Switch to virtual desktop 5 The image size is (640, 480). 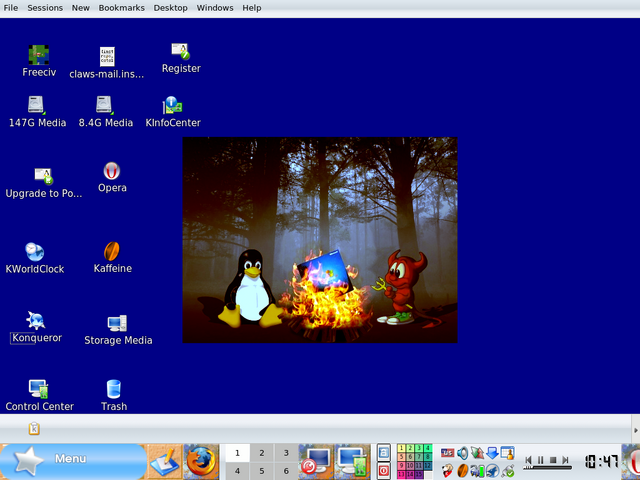click(262, 471)
